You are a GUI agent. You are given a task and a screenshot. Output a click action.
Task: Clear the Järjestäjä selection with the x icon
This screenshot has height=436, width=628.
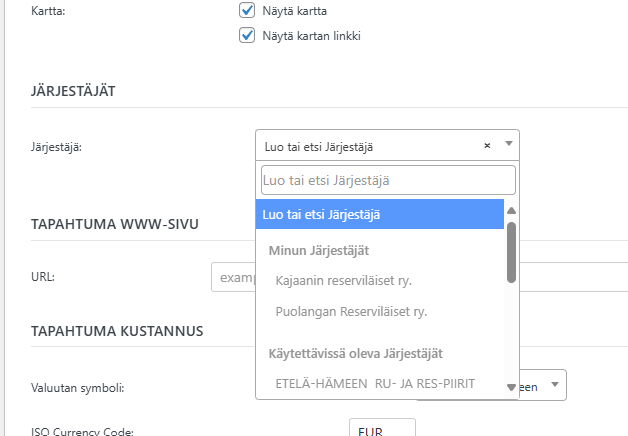pos(487,146)
